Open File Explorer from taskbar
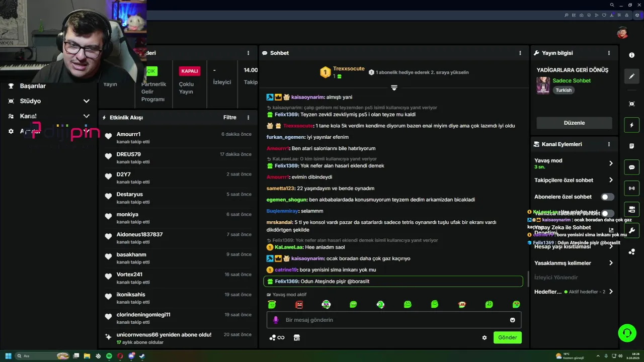 click(87, 356)
